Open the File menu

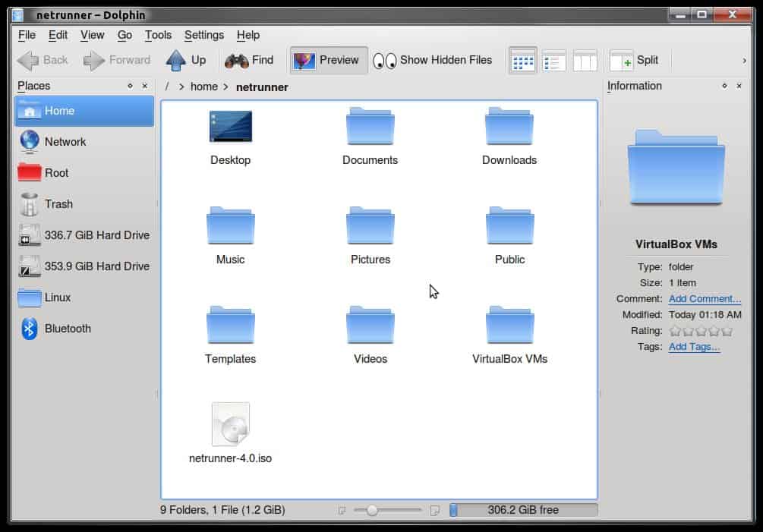point(27,35)
